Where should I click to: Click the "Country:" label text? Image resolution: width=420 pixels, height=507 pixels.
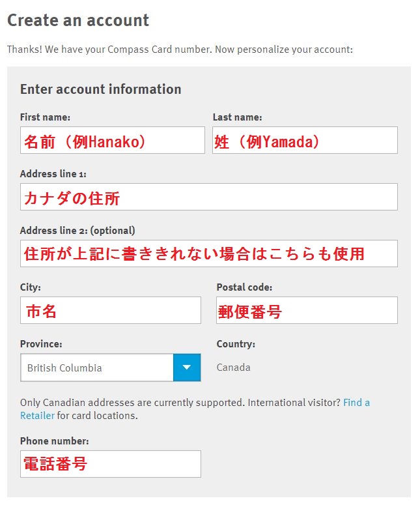click(x=236, y=344)
